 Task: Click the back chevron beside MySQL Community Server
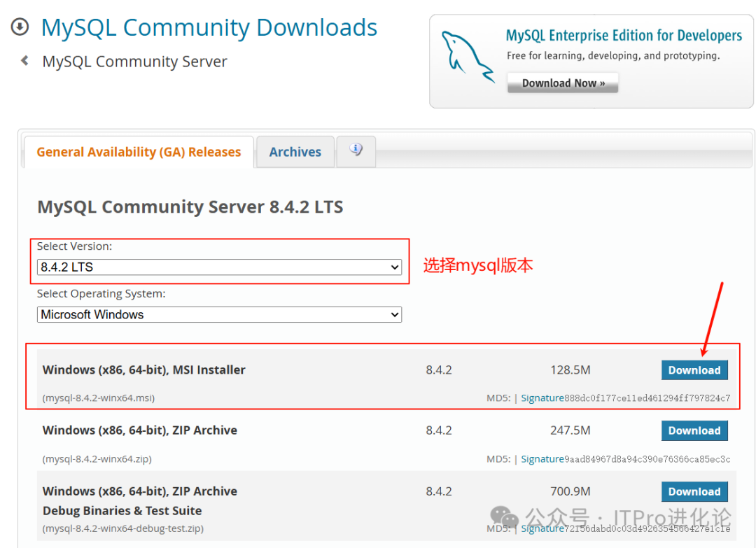tap(24, 61)
